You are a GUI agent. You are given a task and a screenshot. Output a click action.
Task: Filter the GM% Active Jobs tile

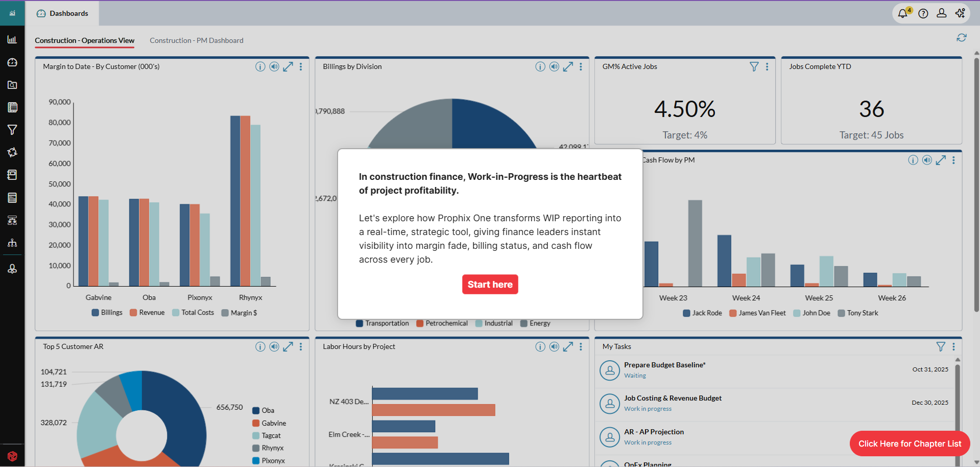point(754,66)
